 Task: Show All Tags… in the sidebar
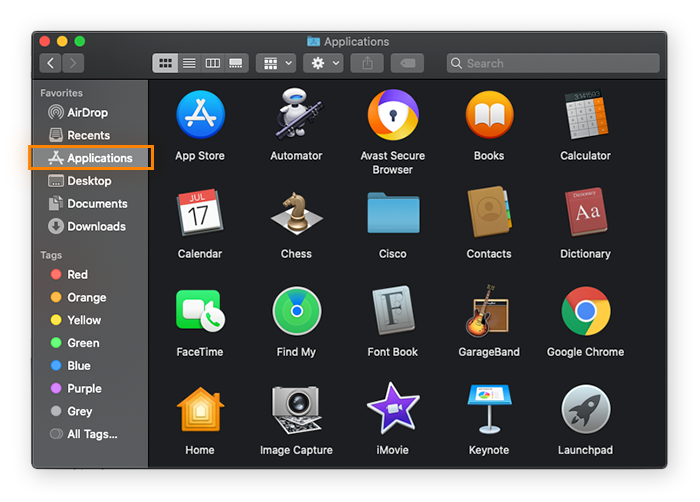pos(91,434)
